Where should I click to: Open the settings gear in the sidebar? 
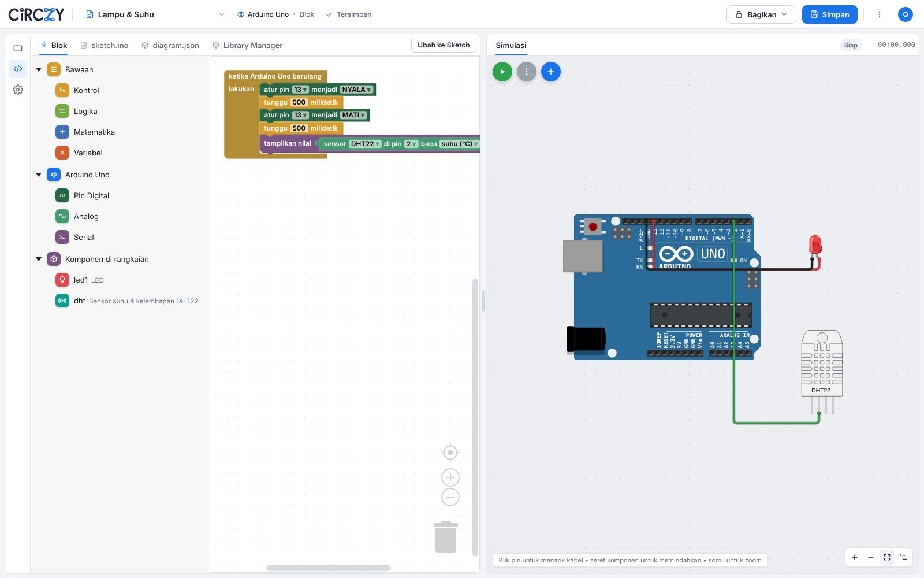18,90
